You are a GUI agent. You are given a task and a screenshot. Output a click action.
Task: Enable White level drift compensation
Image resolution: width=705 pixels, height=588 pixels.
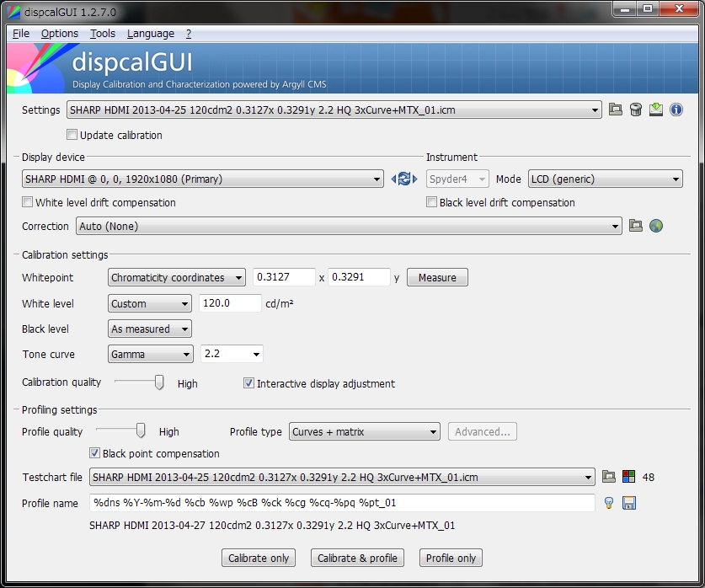point(28,202)
